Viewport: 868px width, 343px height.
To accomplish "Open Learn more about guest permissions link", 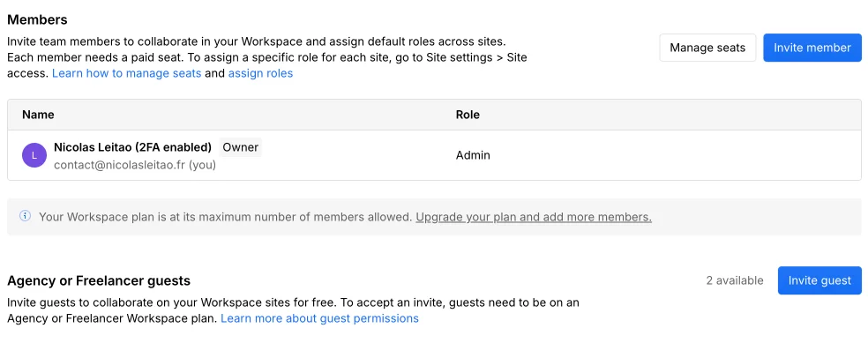I will point(319,318).
